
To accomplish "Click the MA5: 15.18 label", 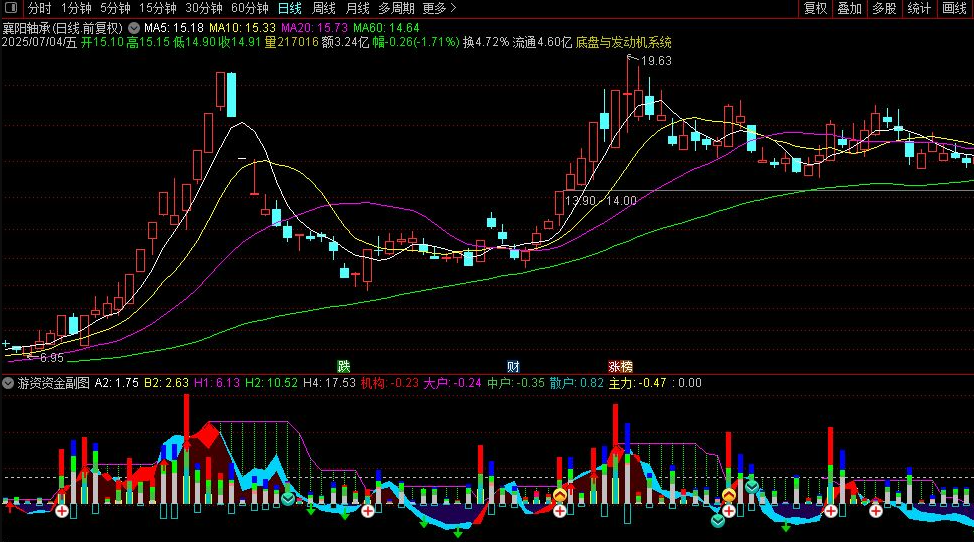I will pos(174,28).
